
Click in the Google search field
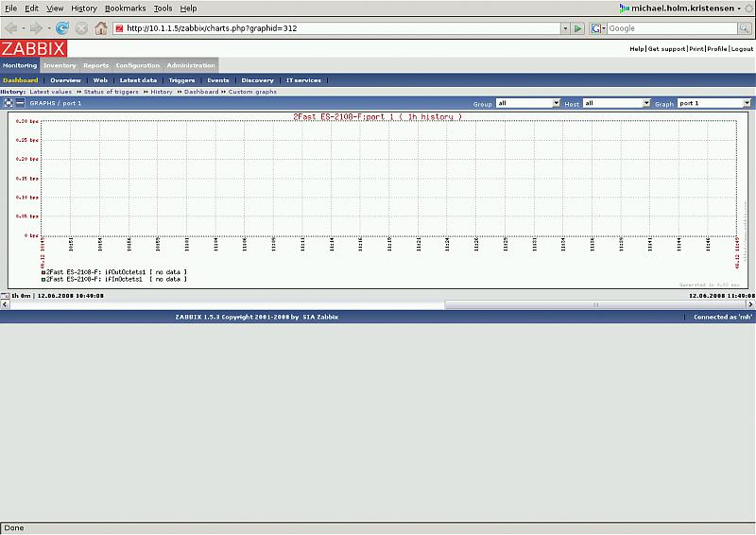pyautogui.click(x=673, y=28)
